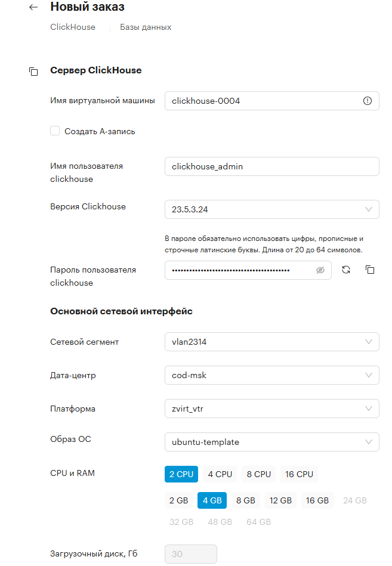Expand the Дата-центр cod-msk dropdown
392x566 pixels.
pyautogui.click(x=272, y=375)
